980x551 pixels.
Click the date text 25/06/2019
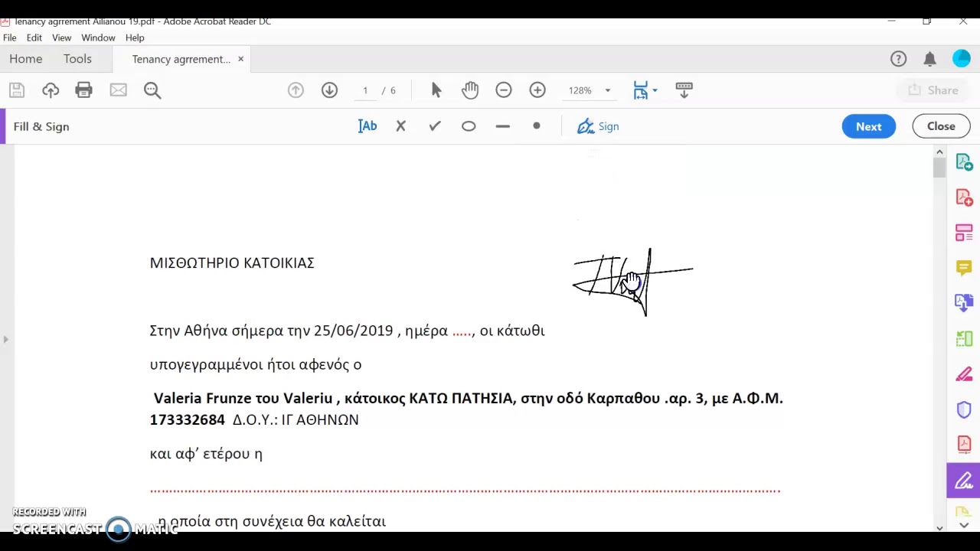[x=353, y=331]
